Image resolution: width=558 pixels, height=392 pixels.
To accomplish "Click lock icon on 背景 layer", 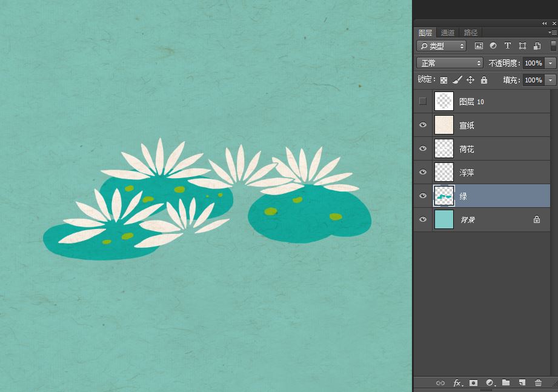I will [537, 219].
